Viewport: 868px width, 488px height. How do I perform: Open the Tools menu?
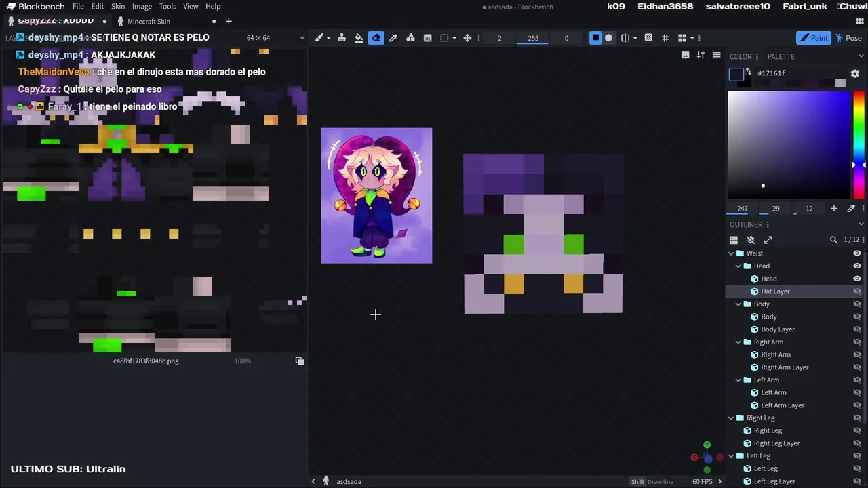point(167,7)
